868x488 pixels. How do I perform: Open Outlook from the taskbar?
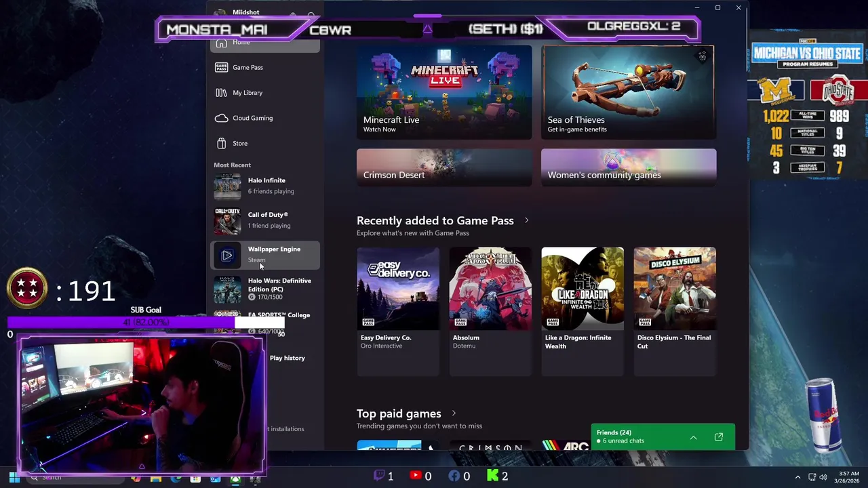click(215, 478)
